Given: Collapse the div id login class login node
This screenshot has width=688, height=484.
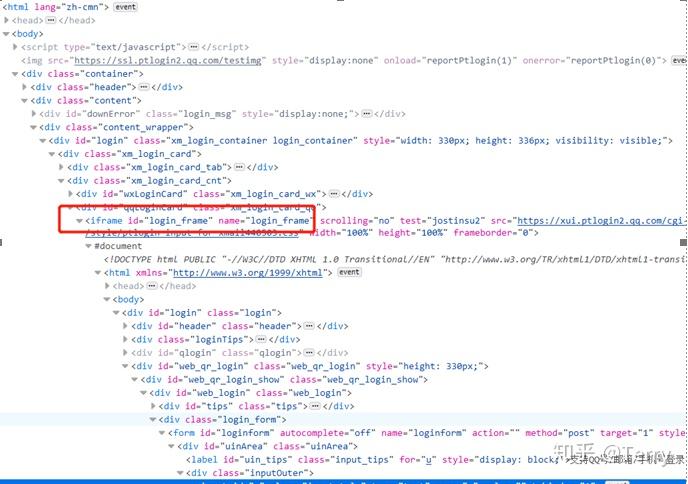Looking at the screenshot, I should point(116,313).
